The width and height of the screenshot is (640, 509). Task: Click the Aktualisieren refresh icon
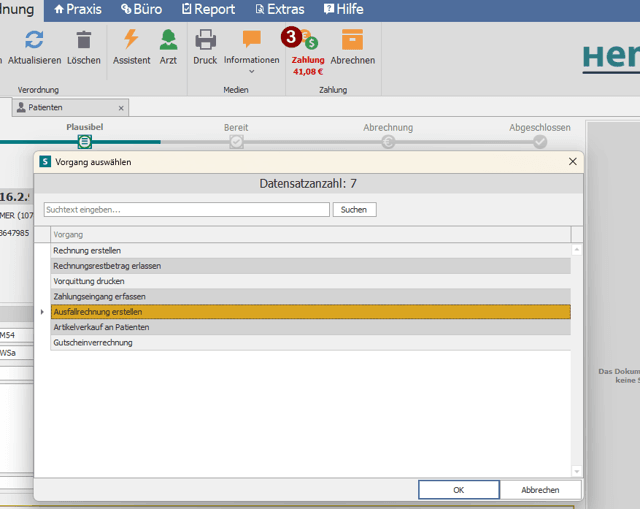click(34, 40)
